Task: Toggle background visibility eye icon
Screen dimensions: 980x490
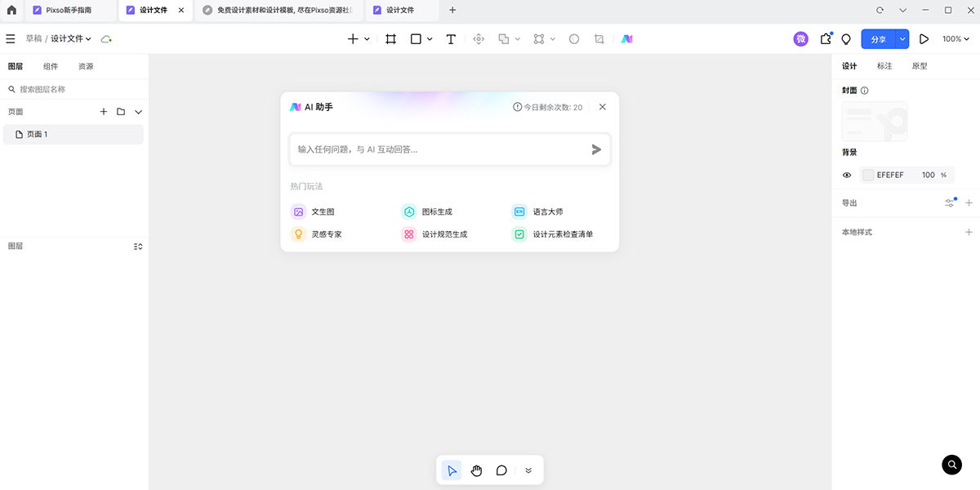Action: pos(847,175)
